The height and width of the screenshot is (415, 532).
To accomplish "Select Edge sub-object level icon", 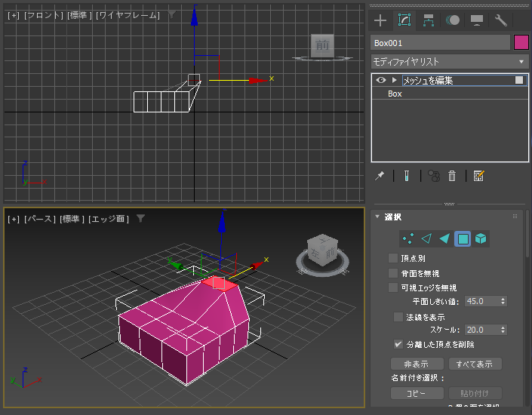I will coord(426,238).
